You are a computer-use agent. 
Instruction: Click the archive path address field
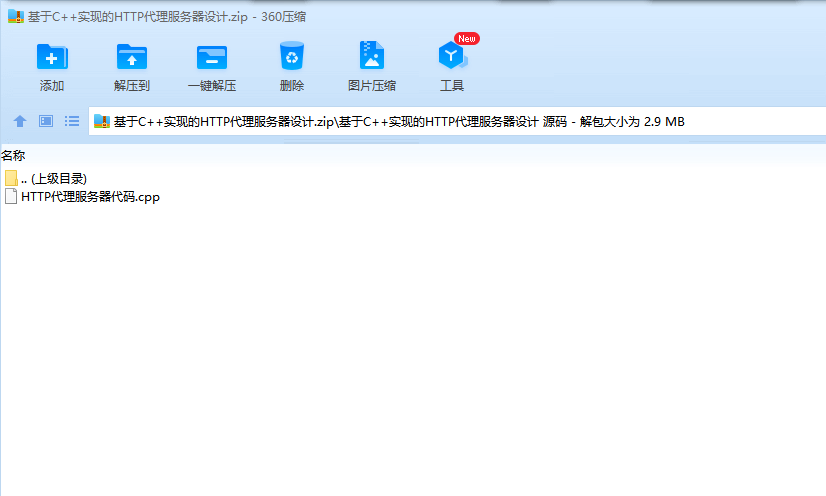point(457,122)
